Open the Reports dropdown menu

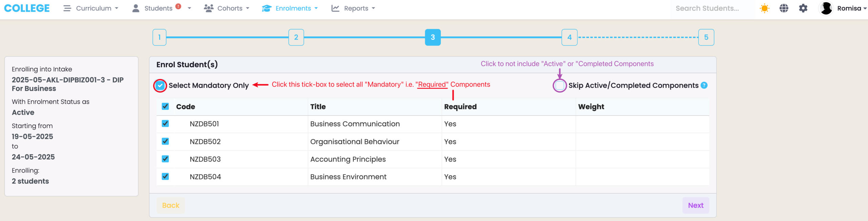[x=353, y=8]
